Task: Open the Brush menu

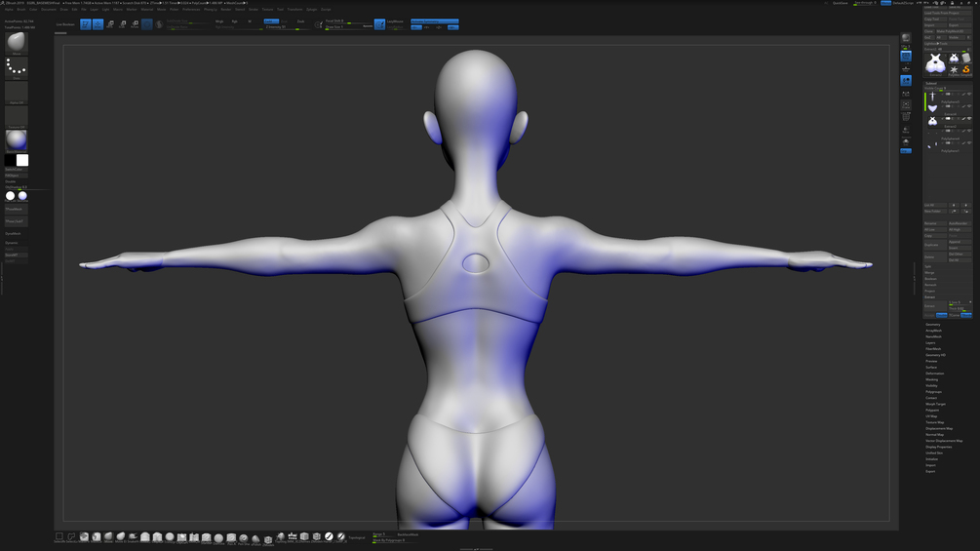Action: 21,10
